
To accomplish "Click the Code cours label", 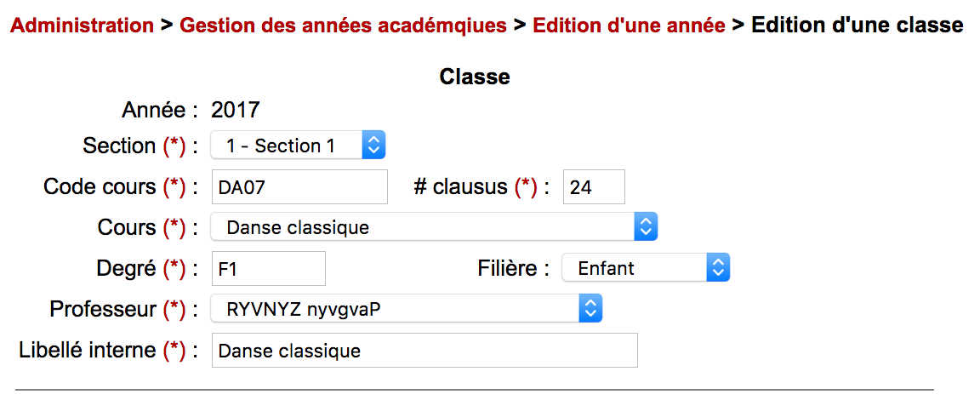I will (100, 186).
